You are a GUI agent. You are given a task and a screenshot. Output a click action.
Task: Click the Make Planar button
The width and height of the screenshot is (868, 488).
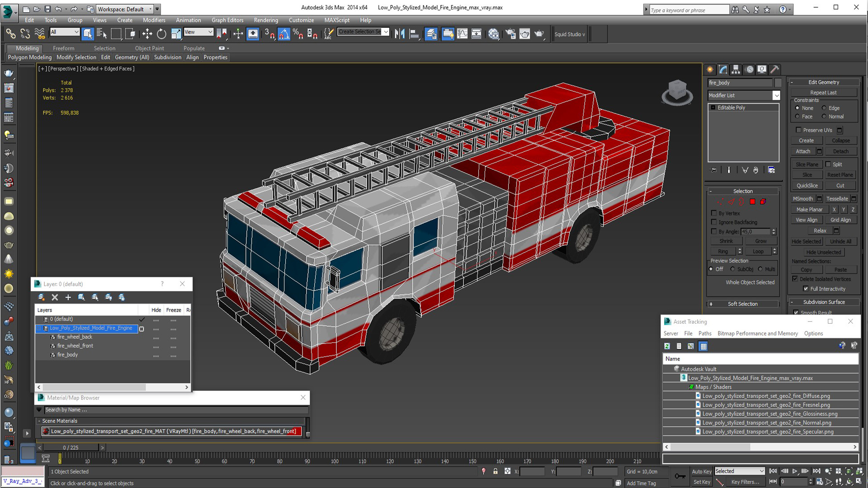[809, 210]
